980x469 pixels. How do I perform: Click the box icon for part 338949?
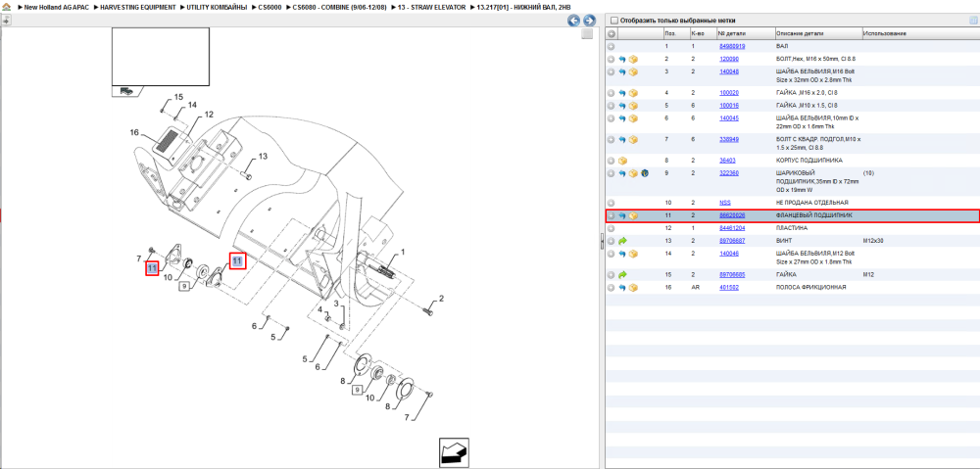click(633, 139)
